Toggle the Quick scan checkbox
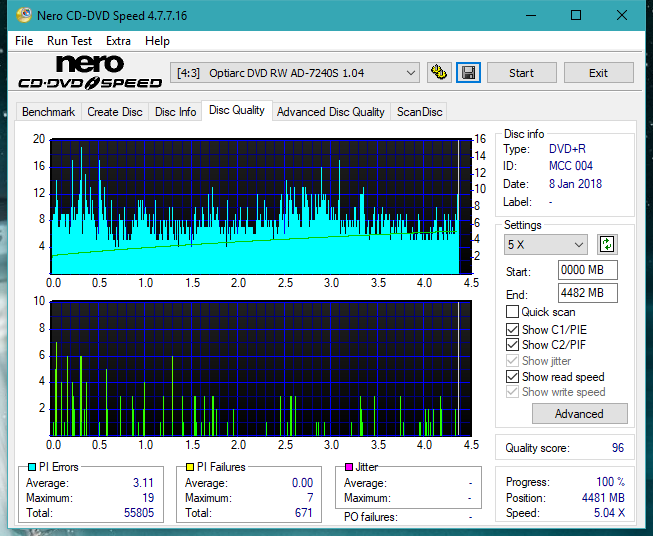 click(x=512, y=312)
